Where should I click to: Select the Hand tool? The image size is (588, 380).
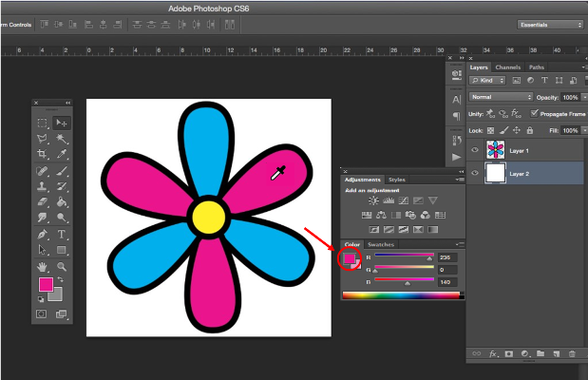point(42,266)
